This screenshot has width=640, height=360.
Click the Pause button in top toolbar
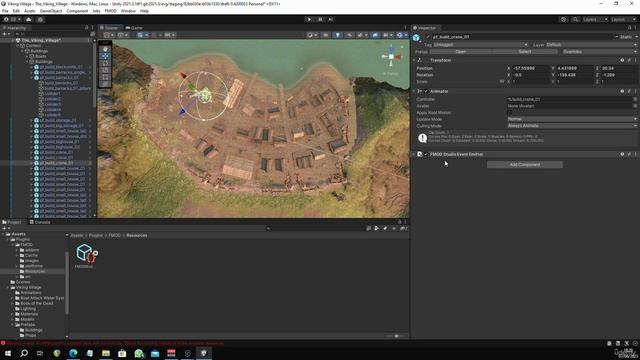[x=320, y=19]
